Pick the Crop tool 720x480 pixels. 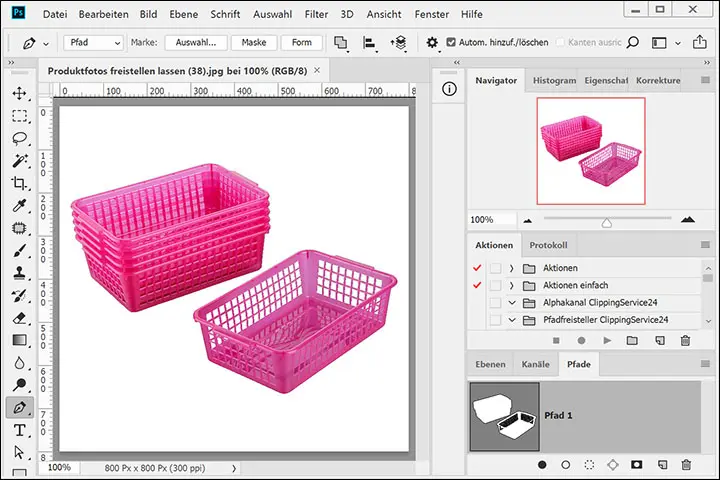pyautogui.click(x=19, y=183)
